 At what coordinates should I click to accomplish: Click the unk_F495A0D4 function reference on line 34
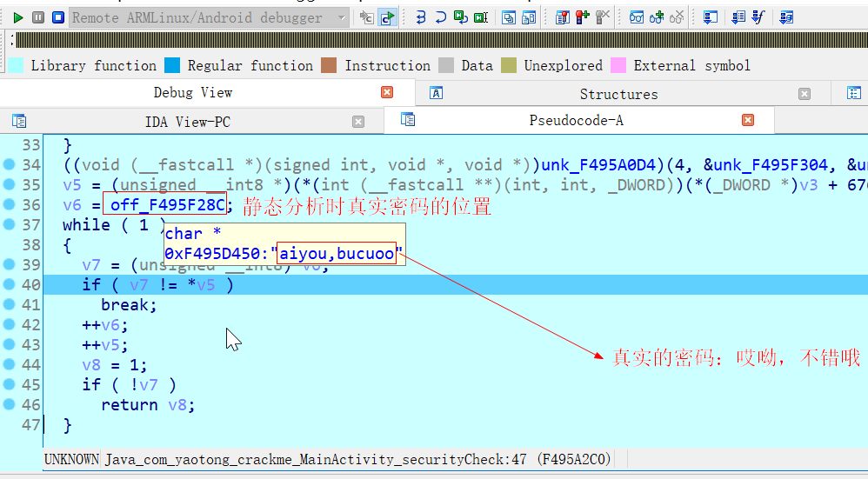coord(598,165)
